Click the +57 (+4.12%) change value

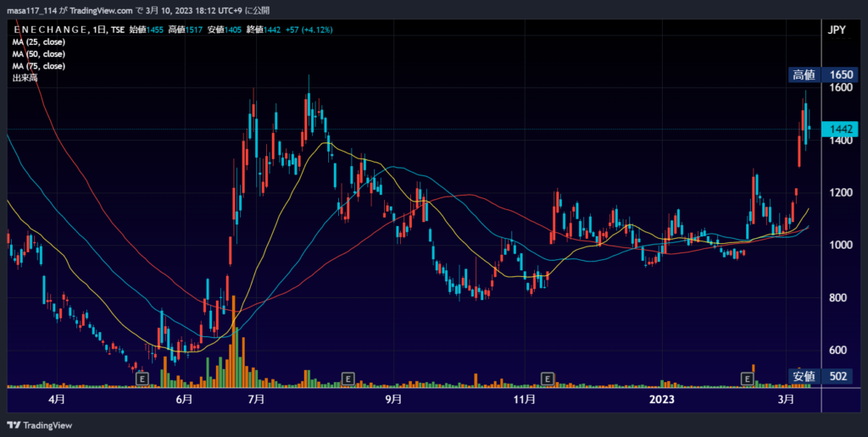[309, 30]
